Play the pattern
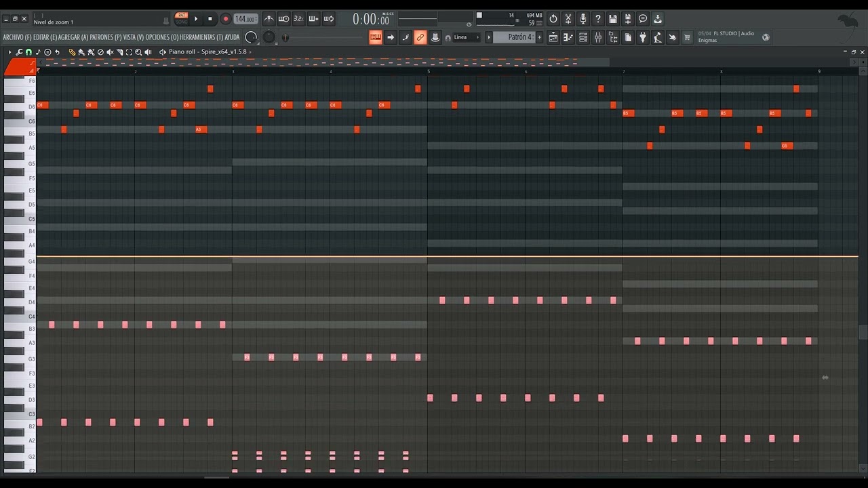The height and width of the screenshot is (488, 868). [197, 19]
